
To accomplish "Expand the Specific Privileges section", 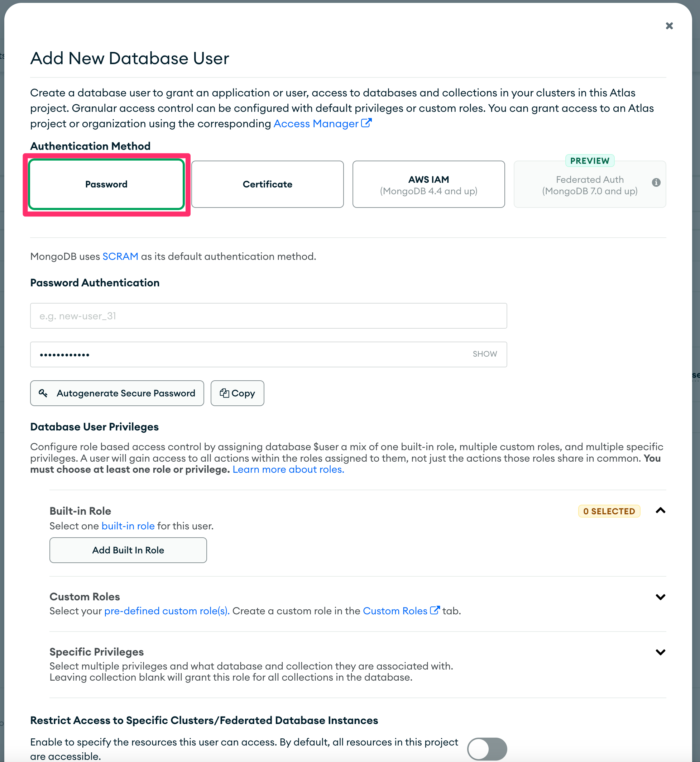I will [660, 652].
